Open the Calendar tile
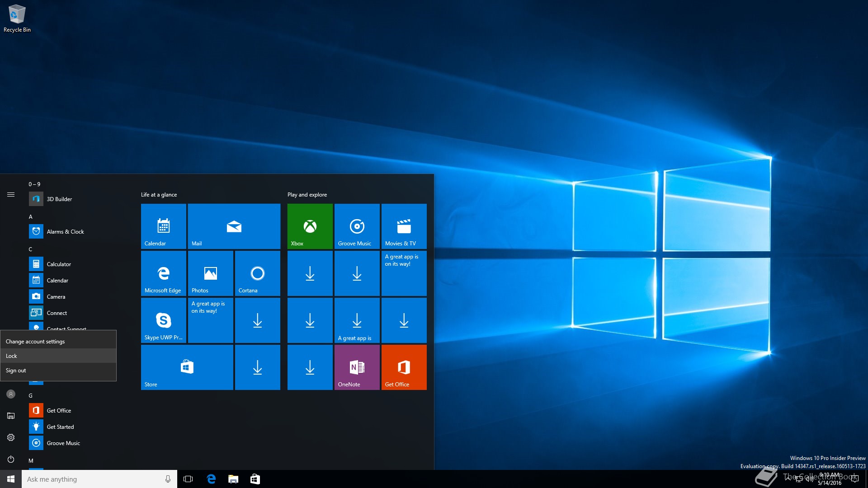Viewport: 868px width, 488px height. click(x=163, y=226)
